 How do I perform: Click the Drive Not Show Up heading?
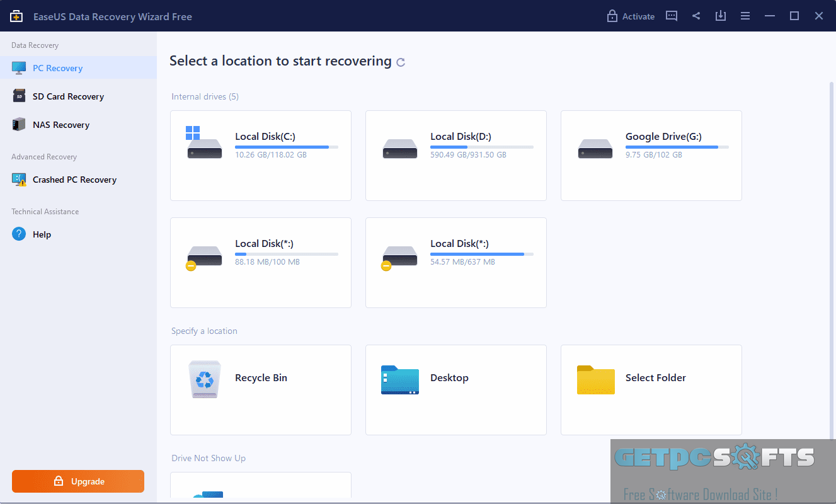click(209, 458)
